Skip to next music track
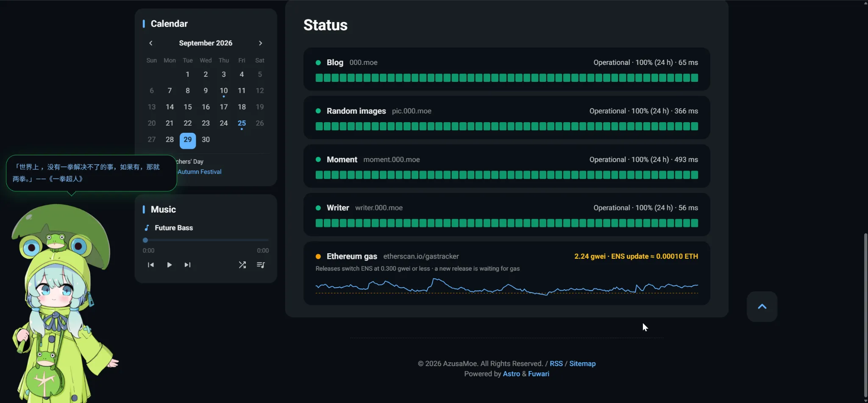Image resolution: width=868 pixels, height=403 pixels. pos(187,265)
